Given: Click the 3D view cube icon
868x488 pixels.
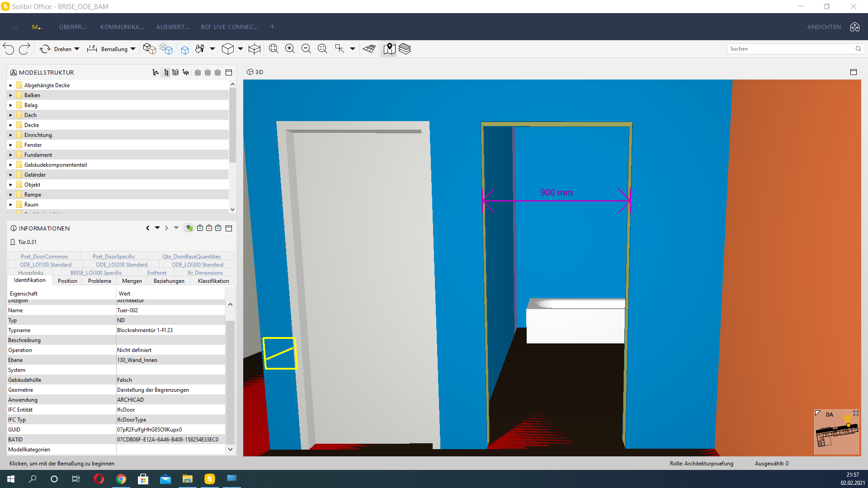Looking at the screenshot, I should click(x=228, y=49).
